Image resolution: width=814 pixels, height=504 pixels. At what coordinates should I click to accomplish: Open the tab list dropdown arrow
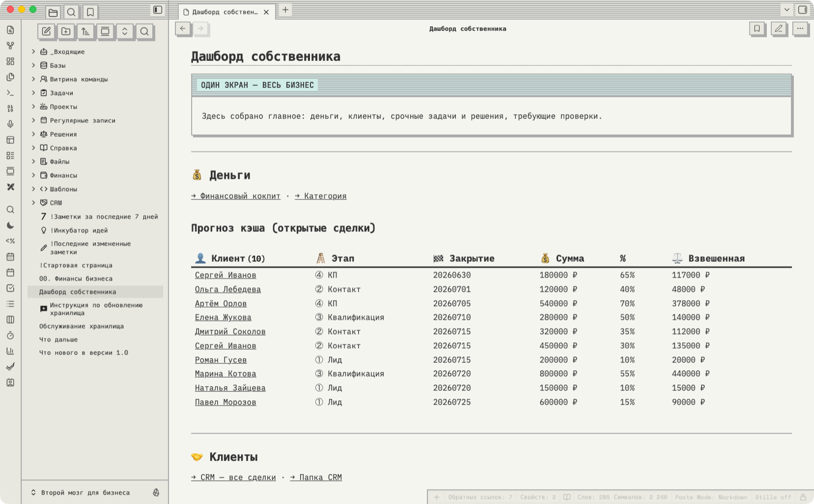[x=787, y=10]
